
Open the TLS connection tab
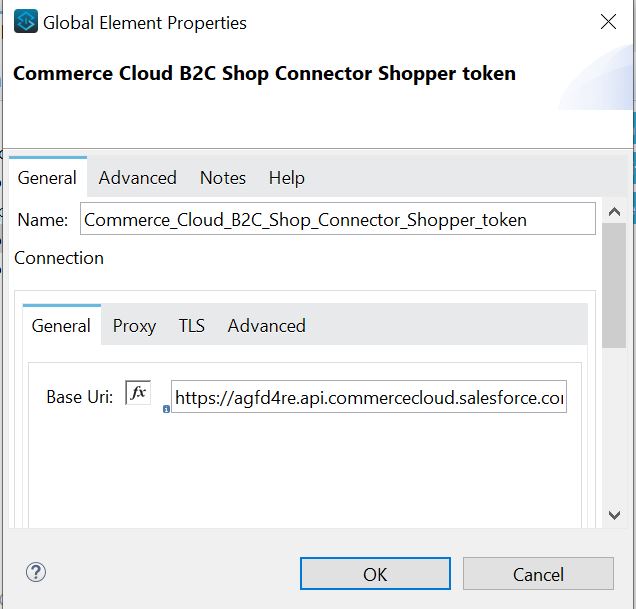[x=191, y=326]
